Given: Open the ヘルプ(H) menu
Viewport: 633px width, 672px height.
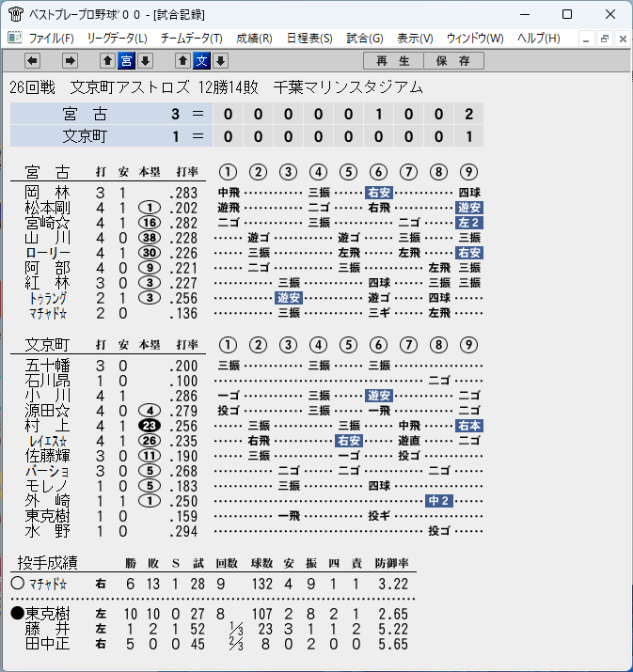Looking at the screenshot, I should [539, 39].
